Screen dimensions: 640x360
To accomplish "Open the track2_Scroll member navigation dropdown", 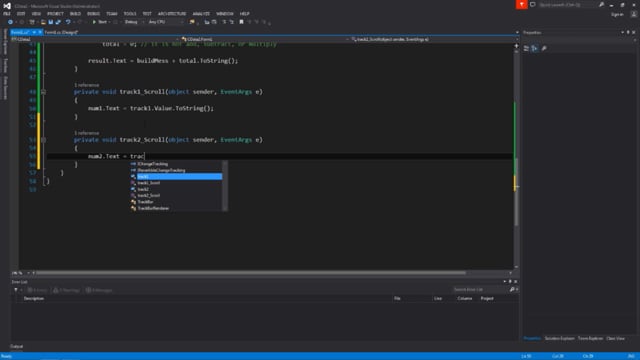I will coord(433,40).
